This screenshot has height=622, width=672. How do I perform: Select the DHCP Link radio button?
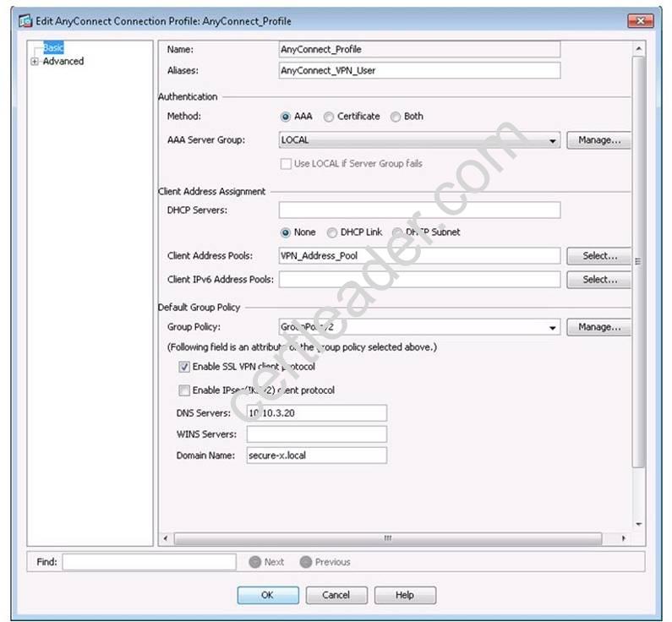point(331,232)
